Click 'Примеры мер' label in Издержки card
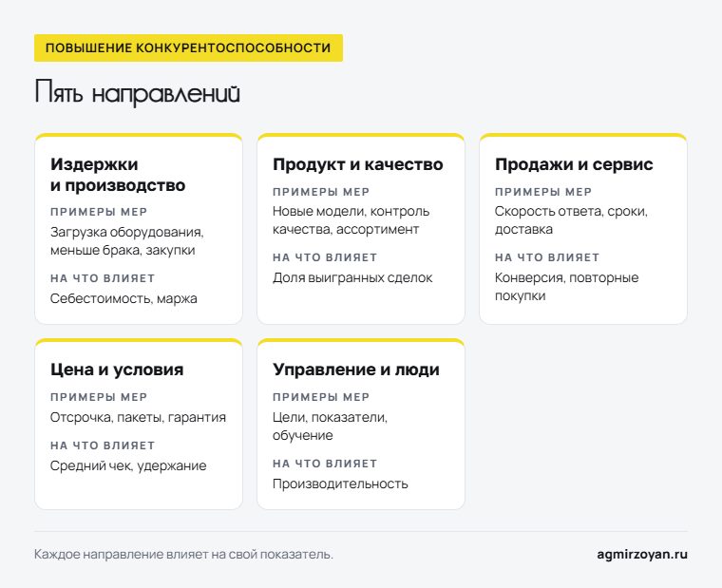The image size is (722, 588). [x=99, y=212]
